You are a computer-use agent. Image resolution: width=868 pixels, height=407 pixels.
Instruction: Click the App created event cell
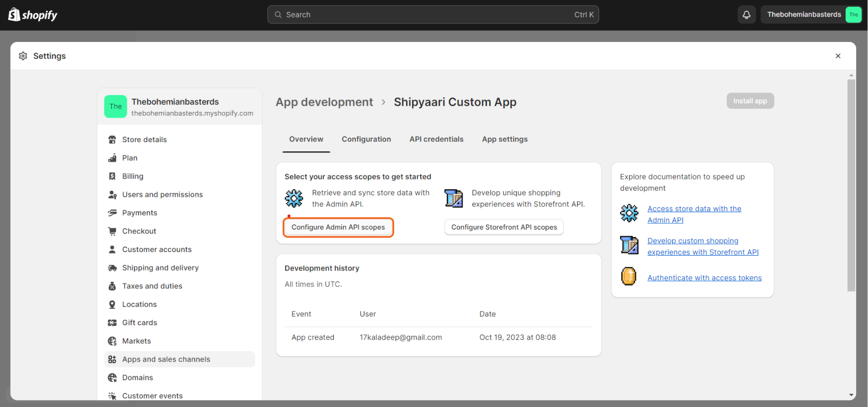tap(313, 337)
